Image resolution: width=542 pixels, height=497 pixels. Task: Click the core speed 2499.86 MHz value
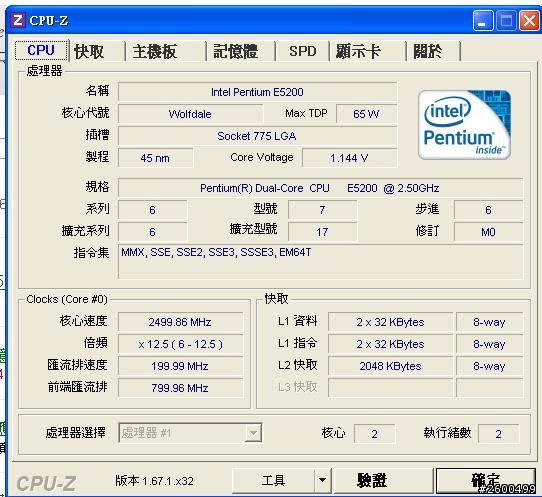180,322
